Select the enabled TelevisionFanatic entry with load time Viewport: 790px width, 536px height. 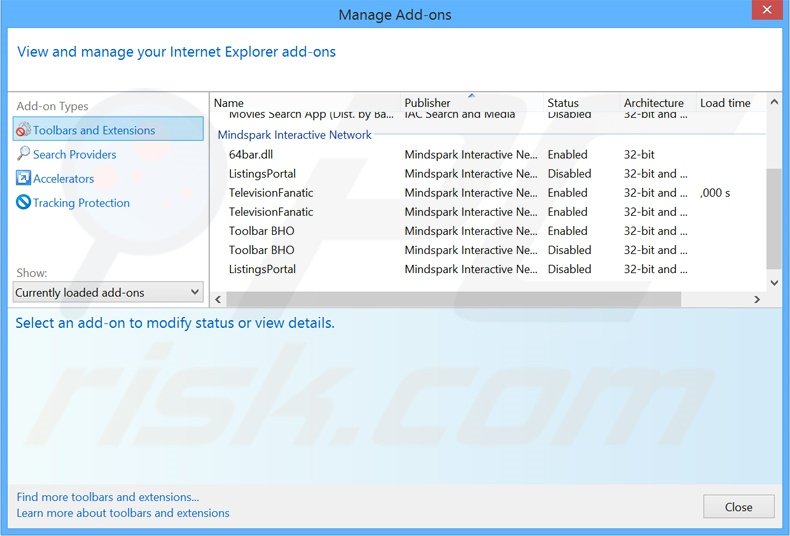click(271, 193)
